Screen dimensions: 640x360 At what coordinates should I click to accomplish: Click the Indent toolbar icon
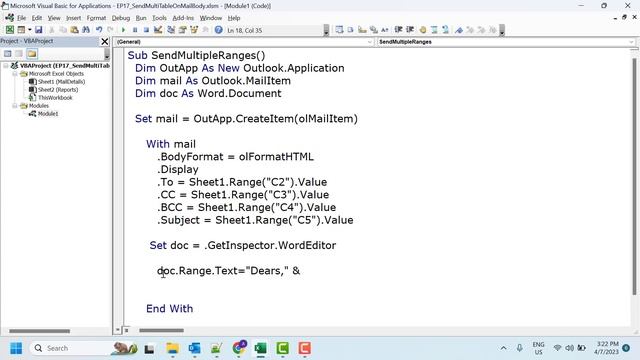398,30
